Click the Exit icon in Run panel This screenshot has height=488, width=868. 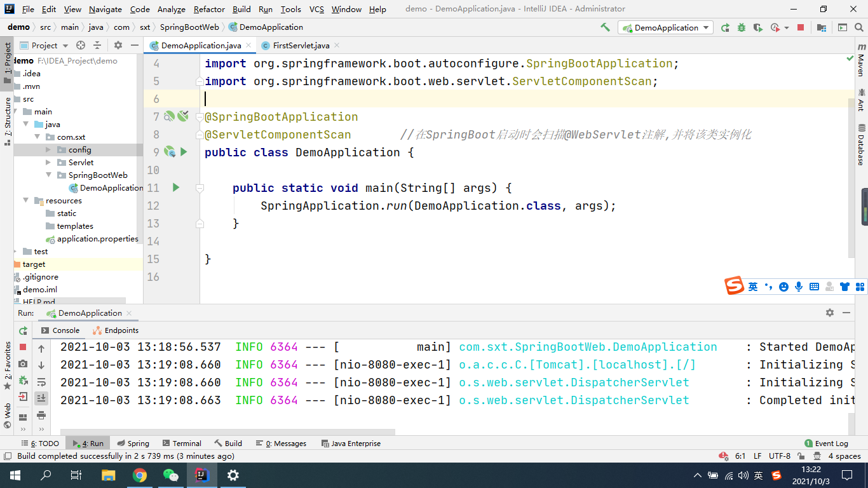(x=23, y=396)
